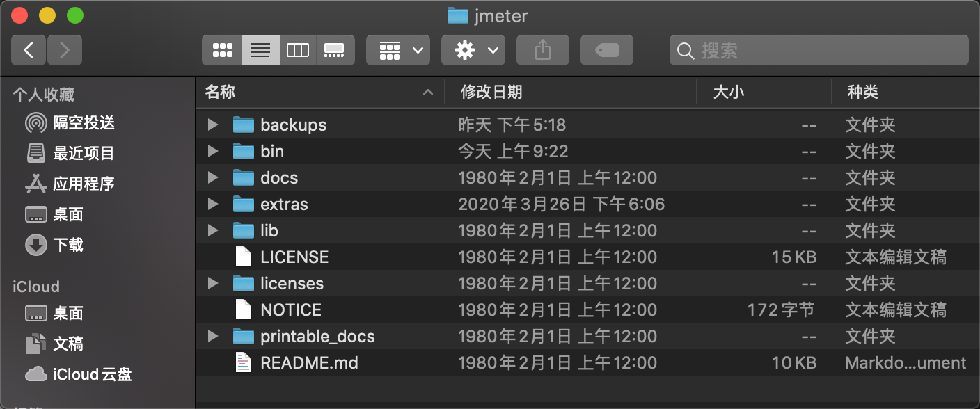Switch to list view

click(x=260, y=50)
